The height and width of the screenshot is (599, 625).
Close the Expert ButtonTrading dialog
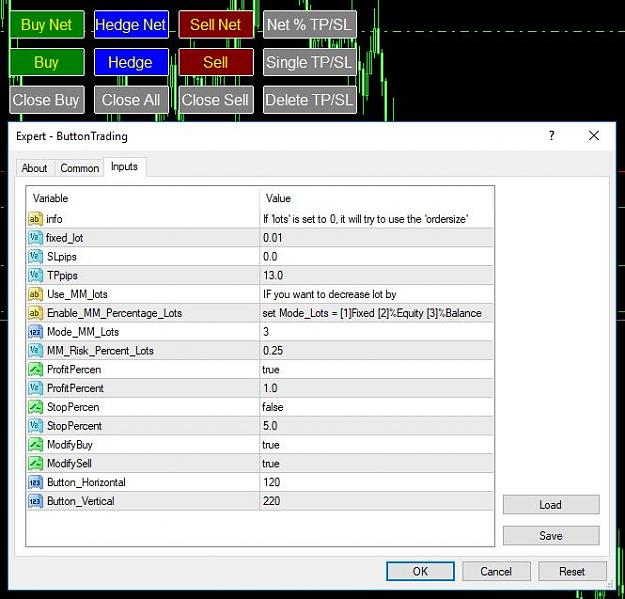[x=594, y=136]
